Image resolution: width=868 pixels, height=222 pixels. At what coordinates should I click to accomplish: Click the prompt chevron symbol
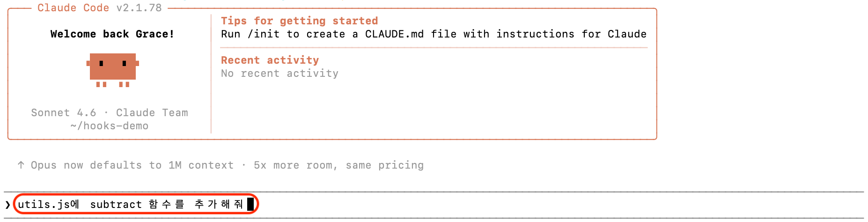7,205
